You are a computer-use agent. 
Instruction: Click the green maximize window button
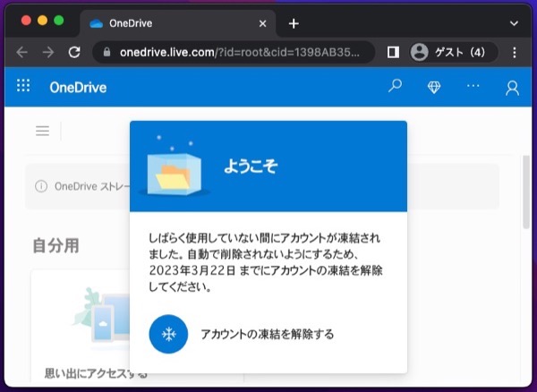pos(59,21)
